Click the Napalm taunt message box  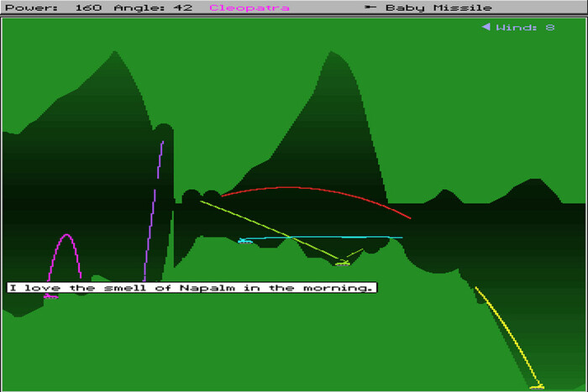point(192,288)
